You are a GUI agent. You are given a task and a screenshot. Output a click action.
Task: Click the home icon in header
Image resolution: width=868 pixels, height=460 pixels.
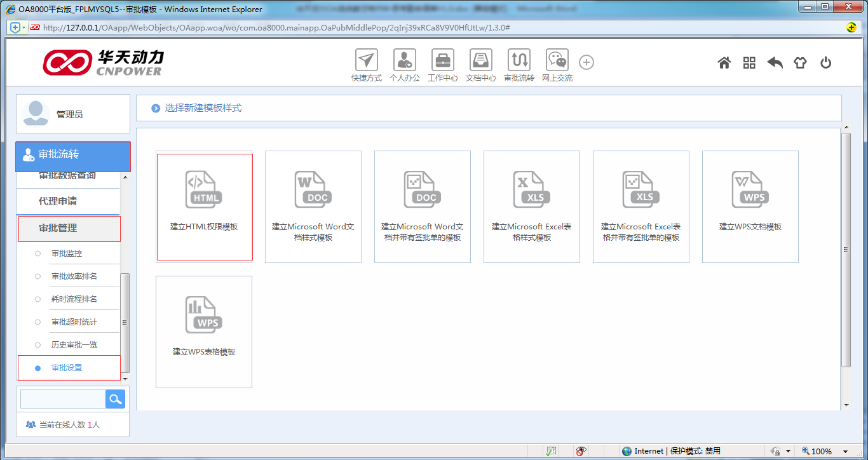724,63
